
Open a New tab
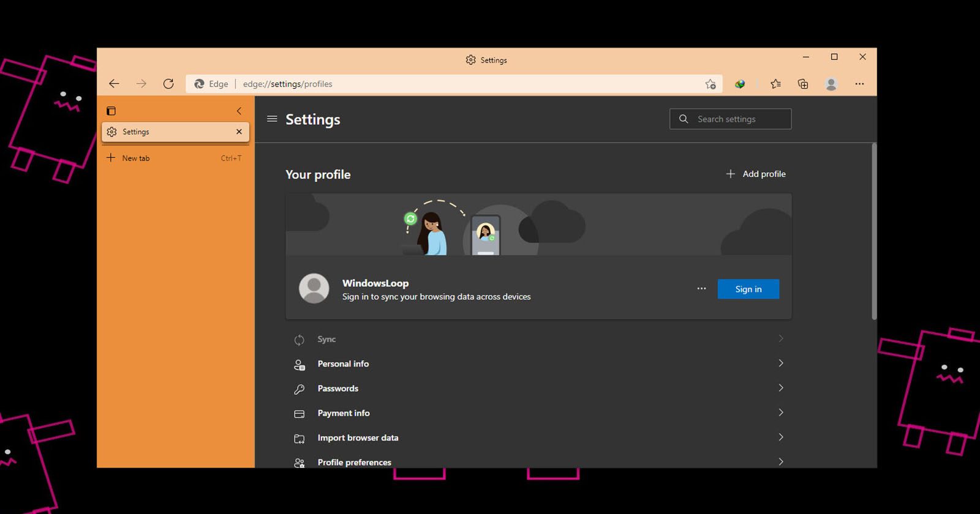click(175, 158)
